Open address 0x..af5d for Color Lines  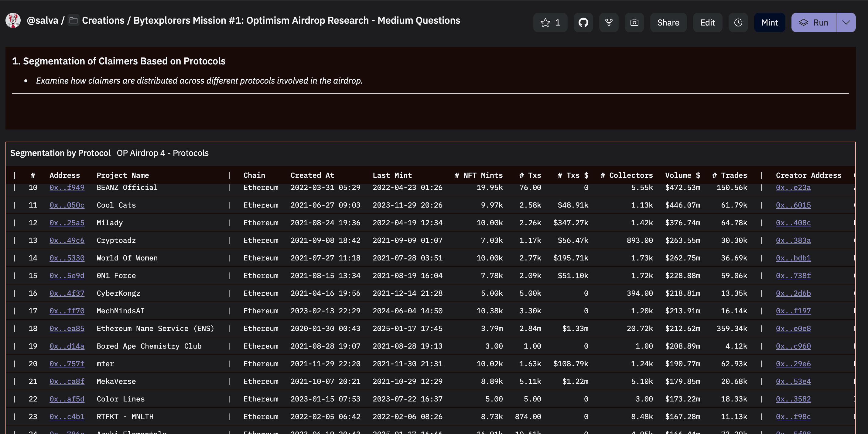pyautogui.click(x=67, y=399)
